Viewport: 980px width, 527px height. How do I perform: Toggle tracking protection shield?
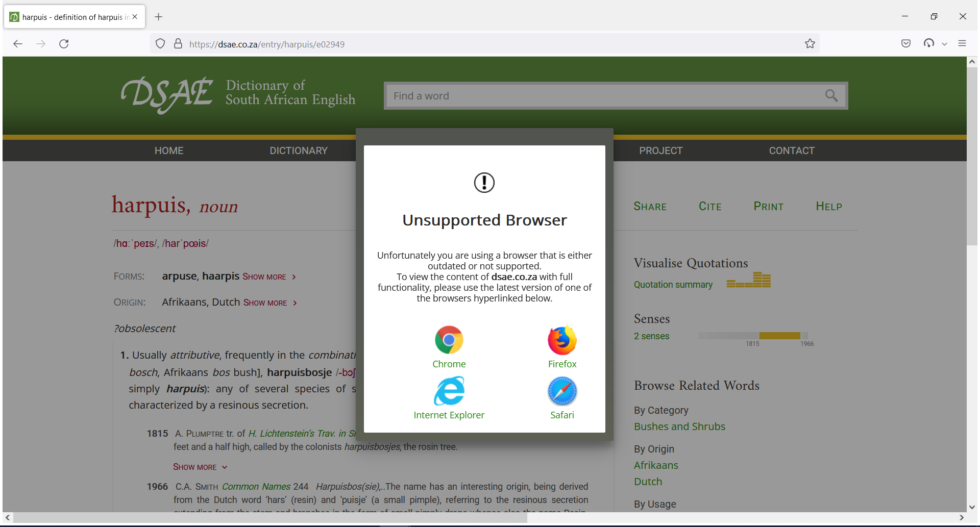pos(160,43)
